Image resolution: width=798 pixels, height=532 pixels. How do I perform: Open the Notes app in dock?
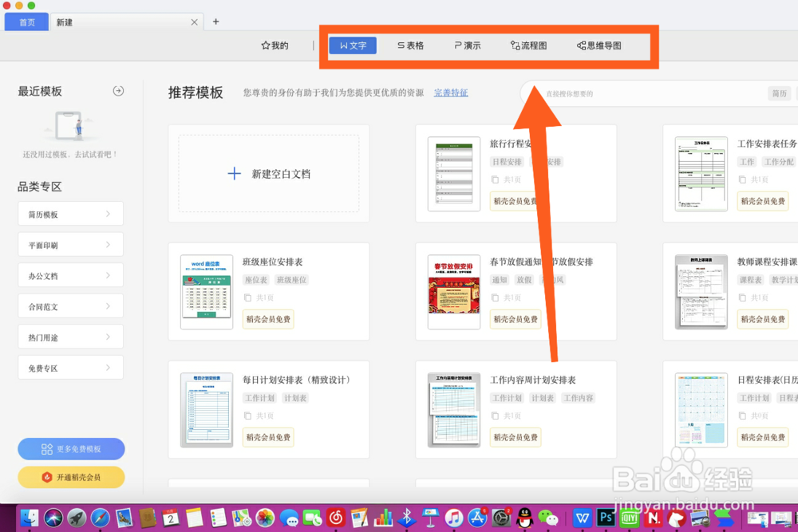click(x=195, y=518)
